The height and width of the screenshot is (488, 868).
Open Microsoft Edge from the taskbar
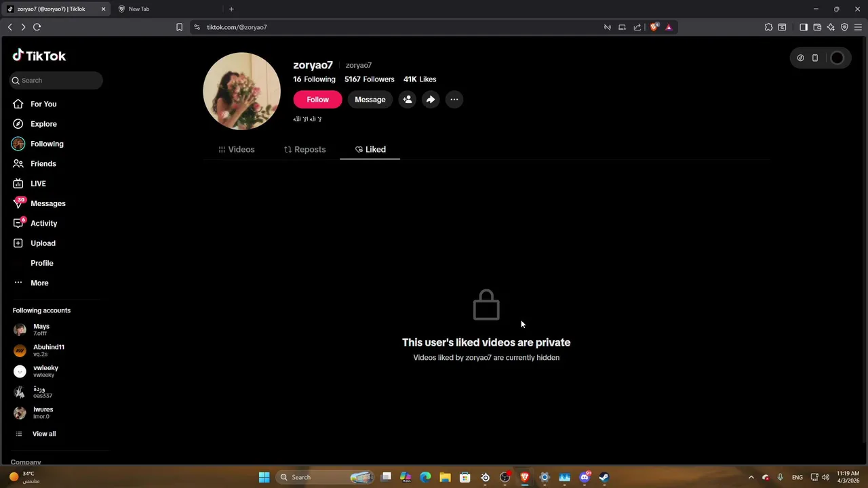[425, 477]
